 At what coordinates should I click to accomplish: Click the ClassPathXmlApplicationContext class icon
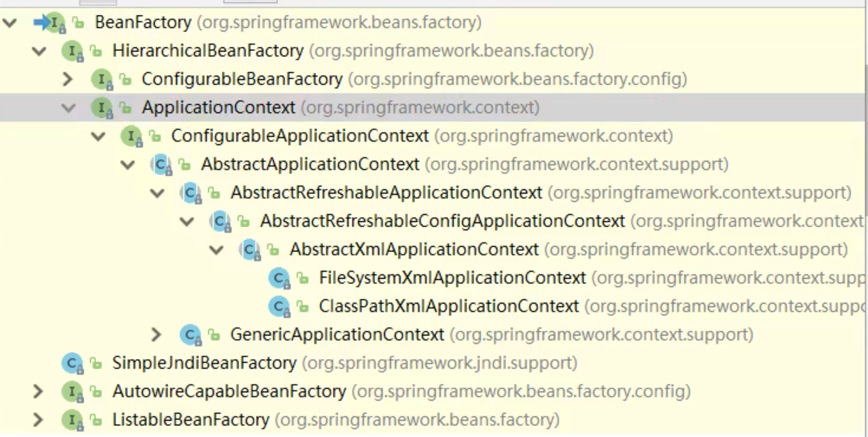click(280, 307)
